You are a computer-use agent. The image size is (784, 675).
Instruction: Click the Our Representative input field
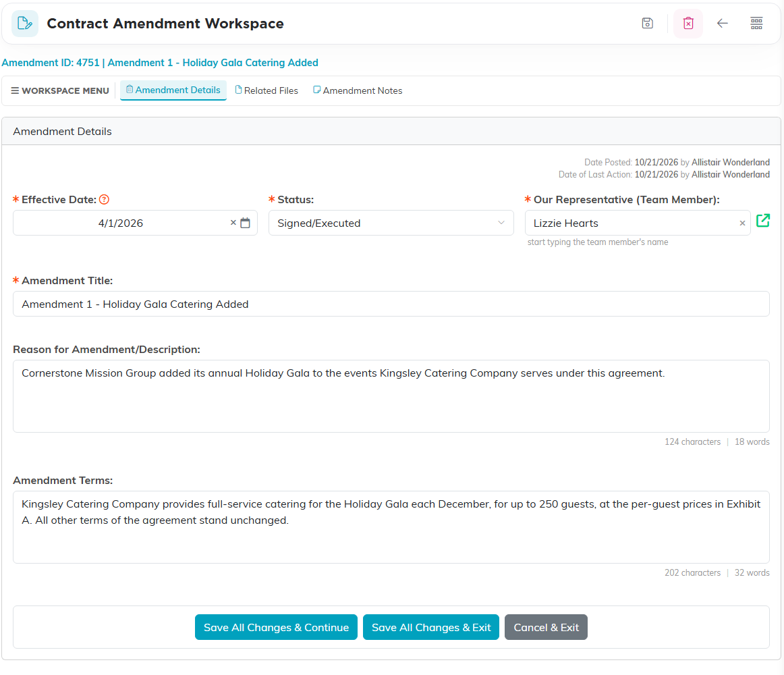point(637,223)
